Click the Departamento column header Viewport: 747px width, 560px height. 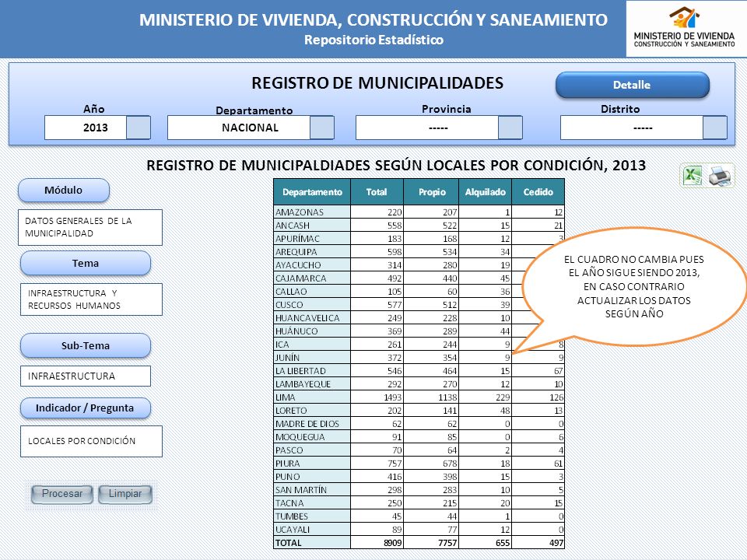312,192
